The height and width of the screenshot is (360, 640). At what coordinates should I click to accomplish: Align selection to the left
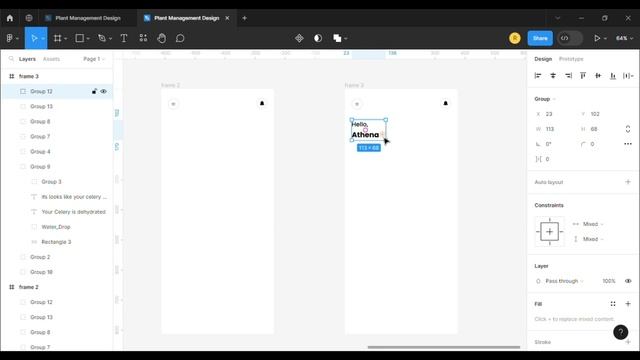click(538, 76)
